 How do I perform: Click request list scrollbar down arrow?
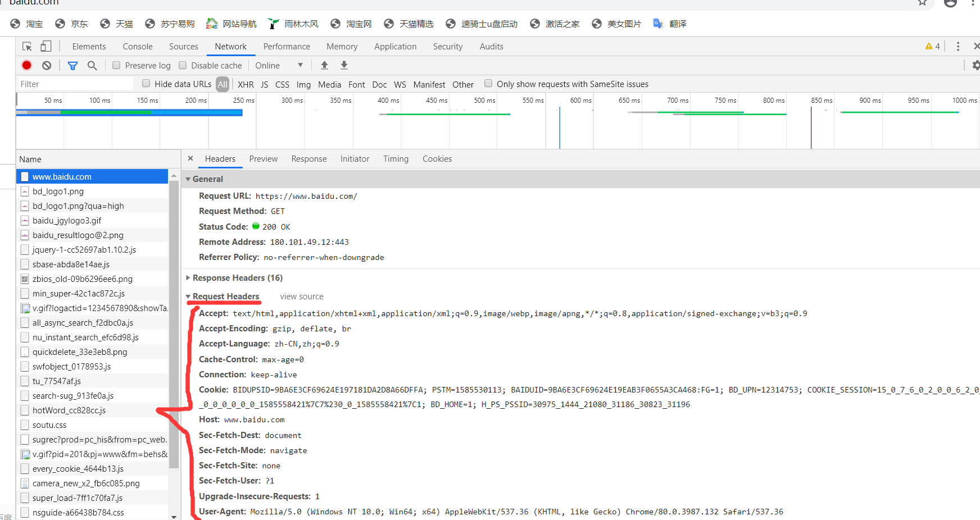(174, 516)
